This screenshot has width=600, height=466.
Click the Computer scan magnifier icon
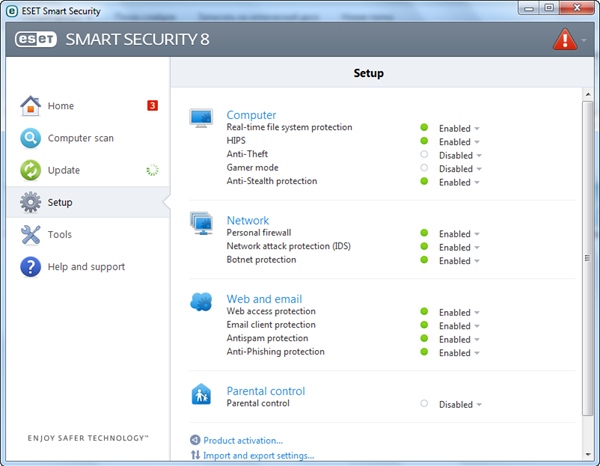[31, 138]
